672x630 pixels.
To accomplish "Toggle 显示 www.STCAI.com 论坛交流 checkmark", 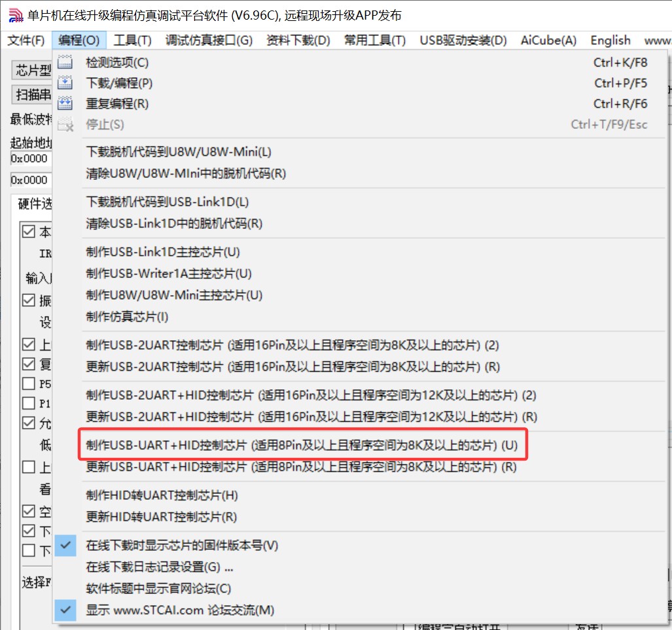I will (65, 610).
